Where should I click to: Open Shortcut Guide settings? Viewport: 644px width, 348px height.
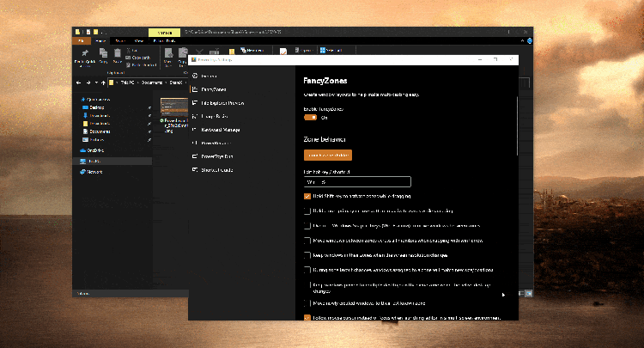point(218,169)
